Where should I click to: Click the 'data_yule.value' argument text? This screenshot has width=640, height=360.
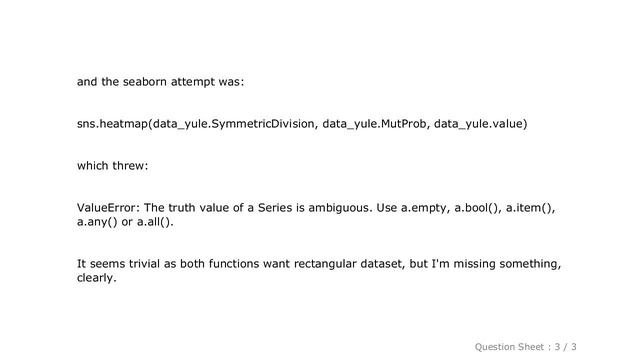click(x=479, y=124)
